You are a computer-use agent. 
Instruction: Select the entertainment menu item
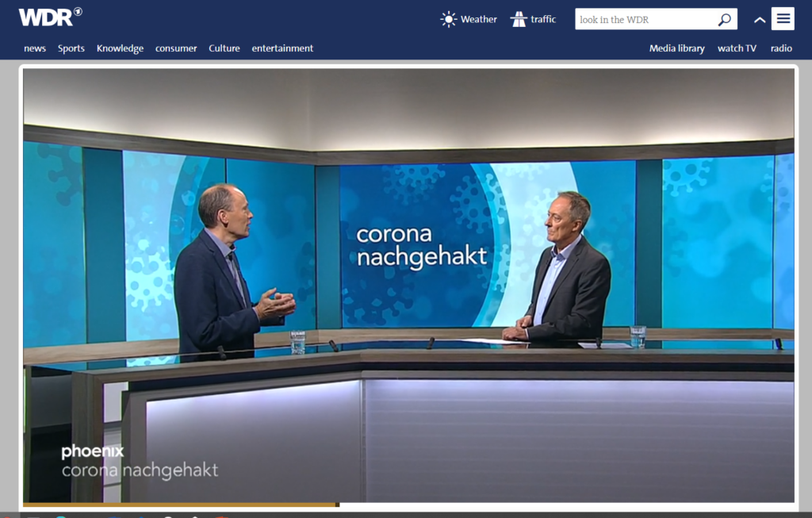click(x=282, y=48)
